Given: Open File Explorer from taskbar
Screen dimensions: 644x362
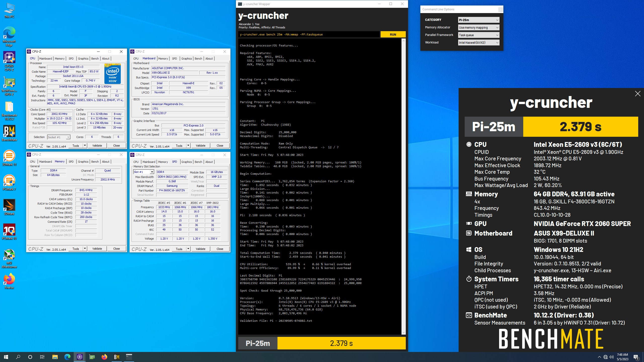Looking at the screenshot, I should click(x=55, y=357).
